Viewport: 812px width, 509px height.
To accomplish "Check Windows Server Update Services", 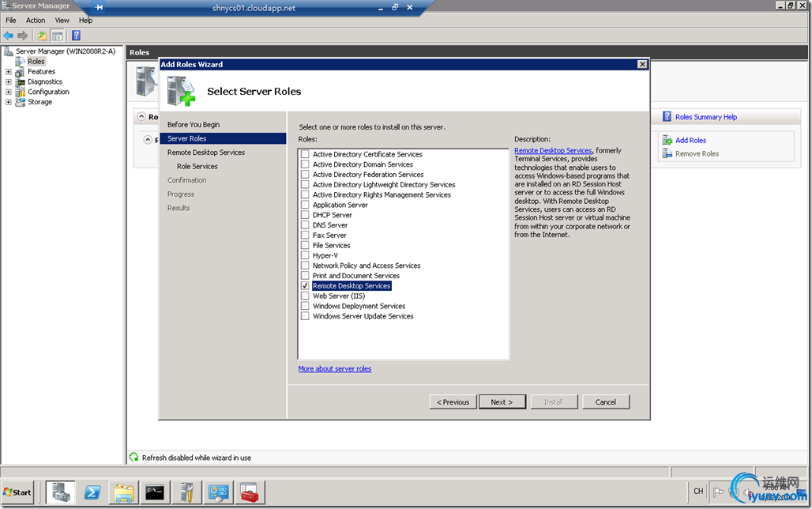I will (x=305, y=315).
